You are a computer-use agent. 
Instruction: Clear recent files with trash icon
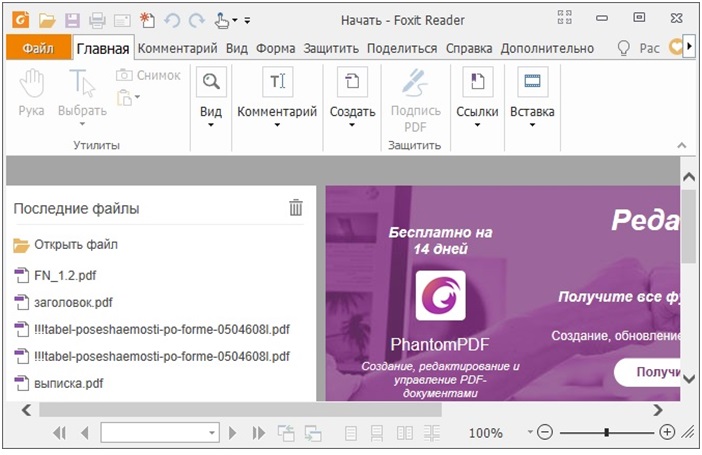(295, 208)
